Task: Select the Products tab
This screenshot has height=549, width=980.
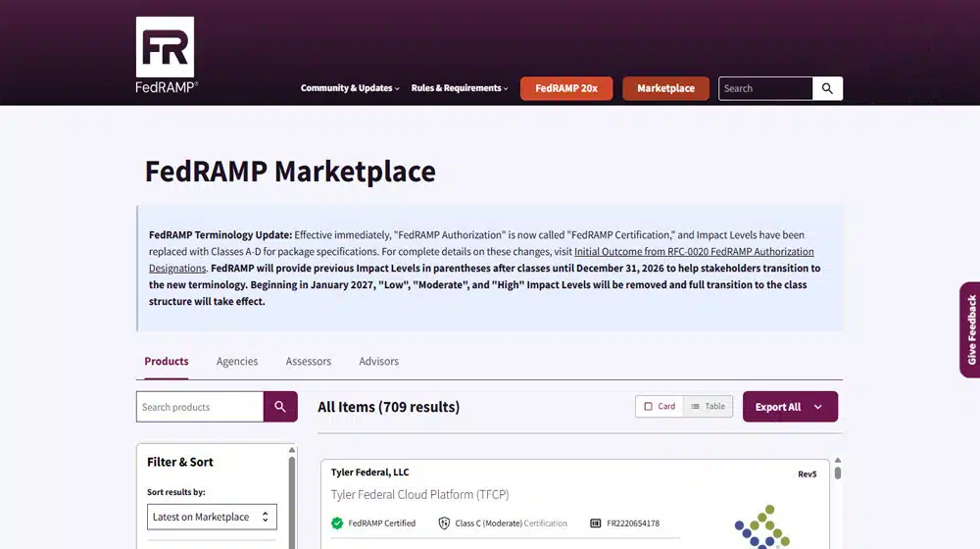Action: [x=167, y=362]
